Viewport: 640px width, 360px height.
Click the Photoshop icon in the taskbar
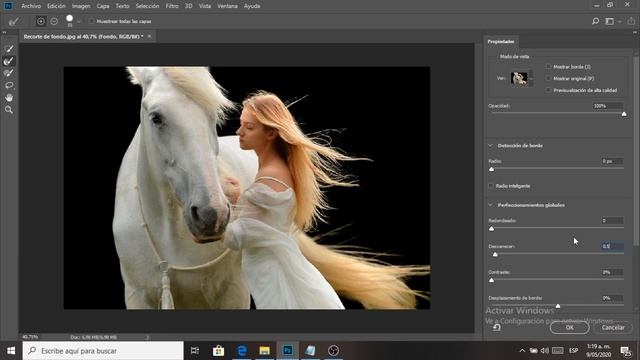(287, 351)
